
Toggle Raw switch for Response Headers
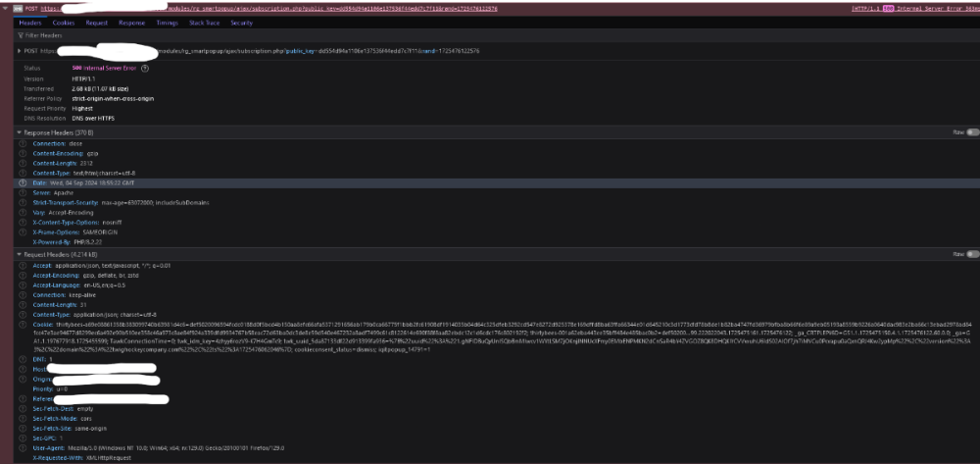(971, 131)
